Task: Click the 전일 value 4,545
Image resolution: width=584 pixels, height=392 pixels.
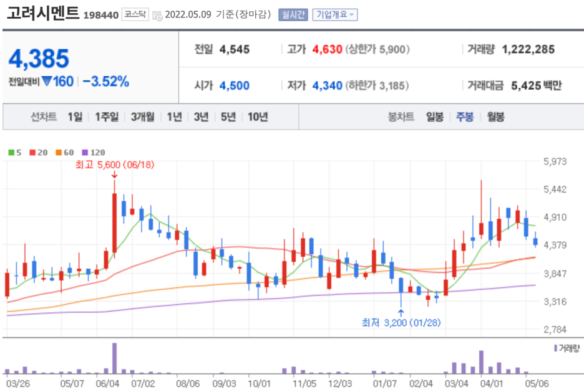Action: click(x=234, y=49)
